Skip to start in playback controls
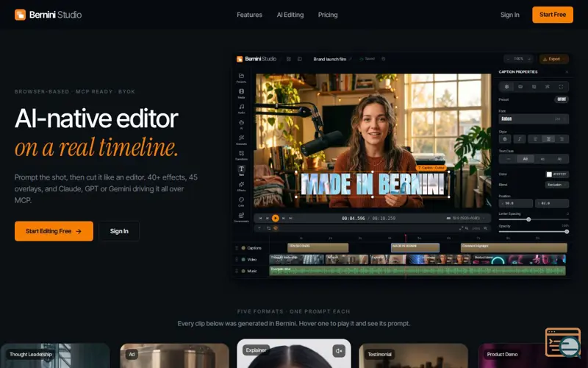The width and height of the screenshot is (588, 368). click(260, 218)
